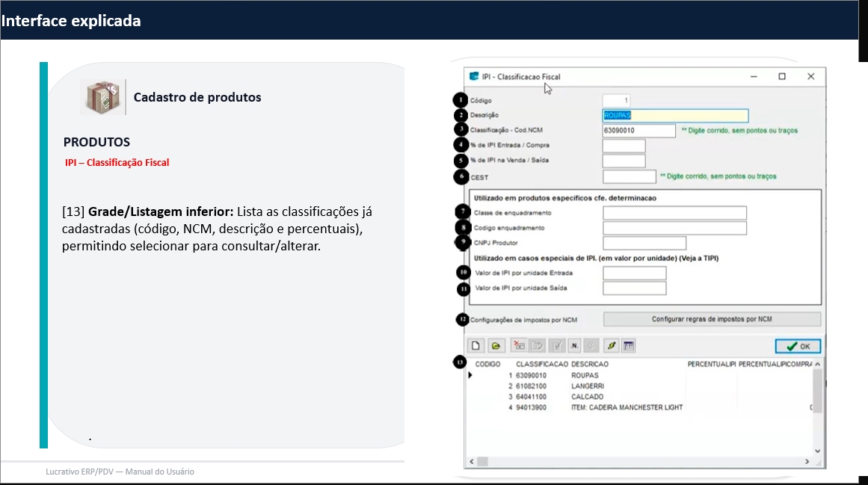Click the open folder toolbar icon
Screen dimensions: 868x485
[495, 346]
